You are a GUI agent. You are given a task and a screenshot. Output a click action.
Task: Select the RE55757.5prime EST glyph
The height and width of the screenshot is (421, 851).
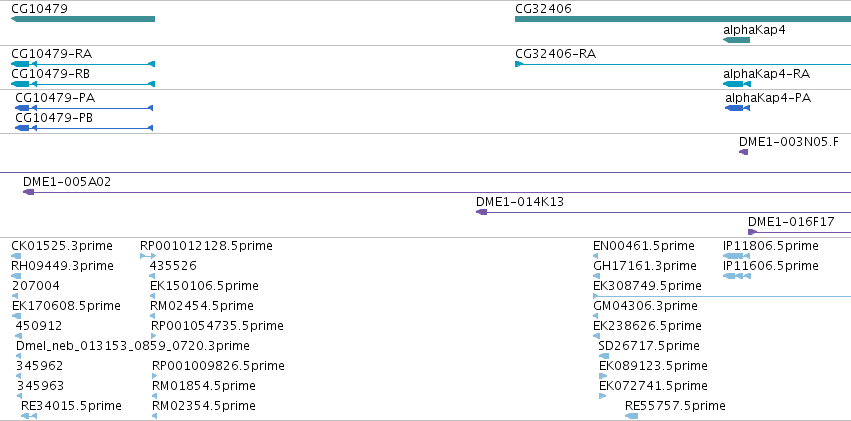pyautogui.click(x=632, y=416)
